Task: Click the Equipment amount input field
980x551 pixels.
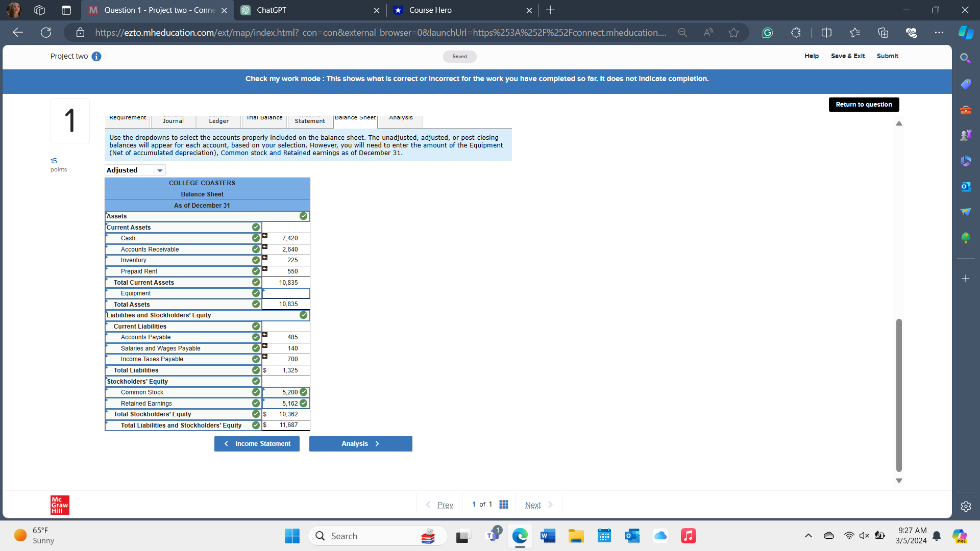Action: (x=286, y=293)
